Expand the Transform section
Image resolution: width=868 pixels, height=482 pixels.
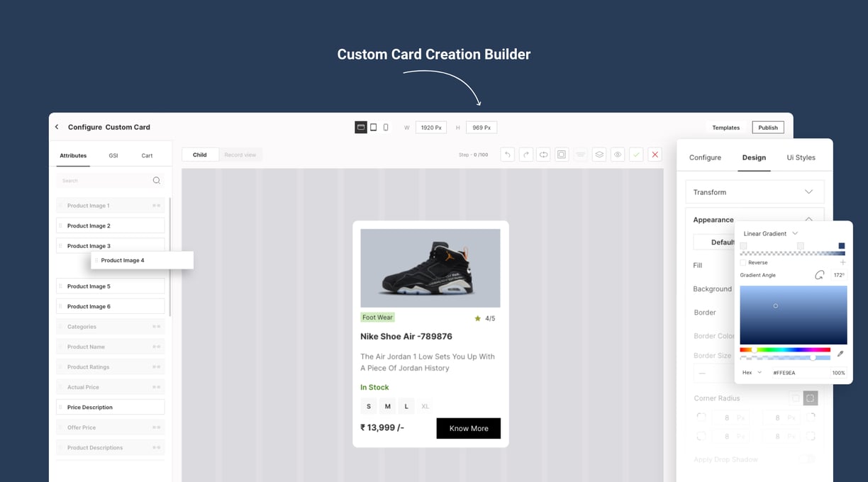click(x=755, y=192)
